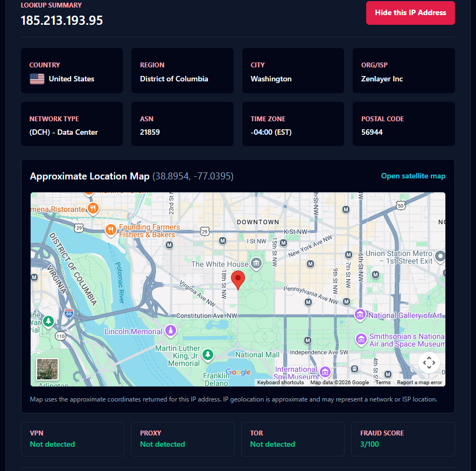This screenshot has height=471, width=476.
Task: Click The White House landmark icon
Action: click(x=256, y=263)
